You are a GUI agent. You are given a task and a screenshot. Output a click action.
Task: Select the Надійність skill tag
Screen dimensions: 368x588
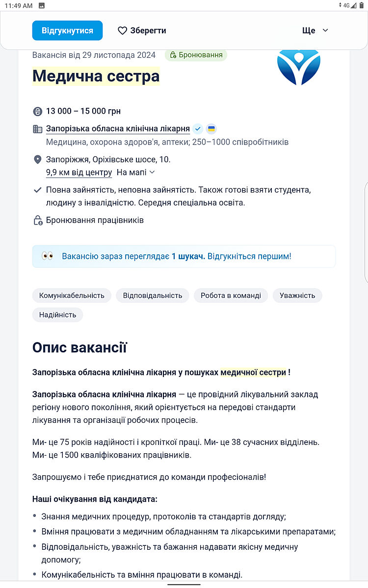tap(58, 315)
